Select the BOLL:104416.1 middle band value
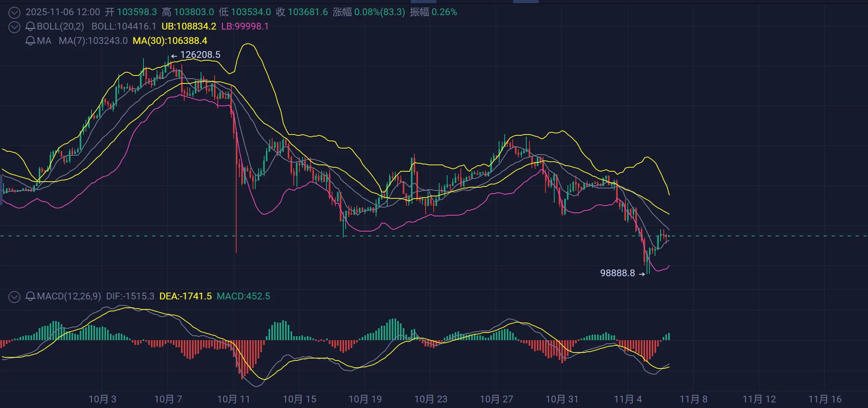 point(124,26)
